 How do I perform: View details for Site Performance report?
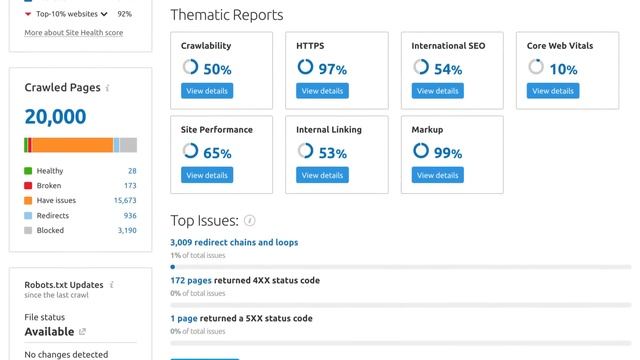click(207, 175)
